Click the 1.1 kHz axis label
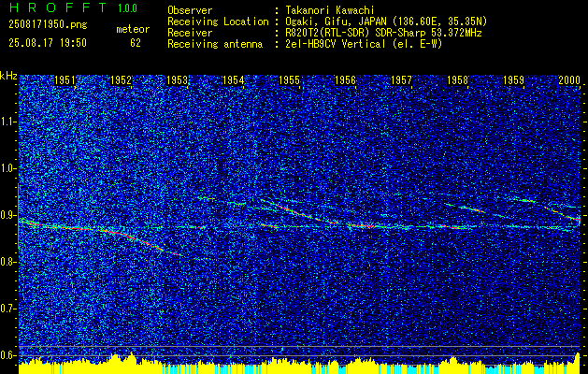The height and width of the screenshot is (374, 588). point(7,122)
